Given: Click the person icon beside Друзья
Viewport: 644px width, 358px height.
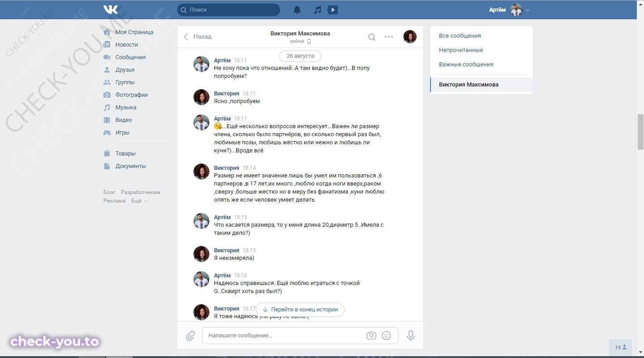Looking at the screenshot, I should [x=107, y=70].
